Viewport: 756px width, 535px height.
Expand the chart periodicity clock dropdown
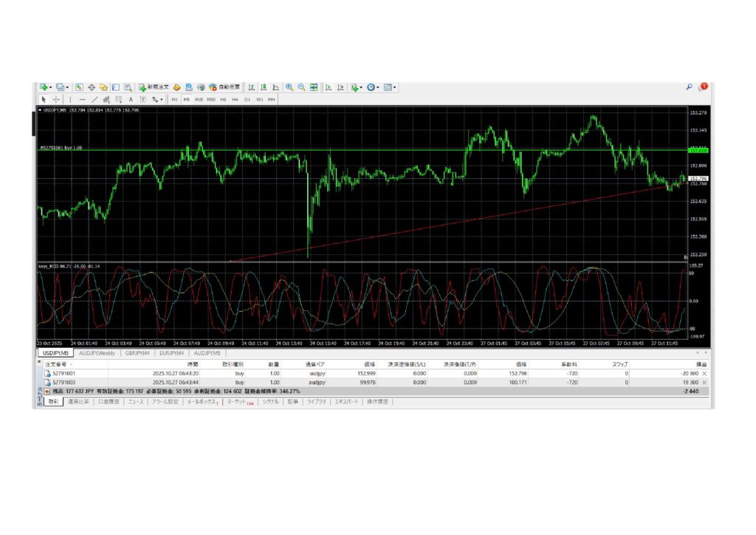point(378,87)
